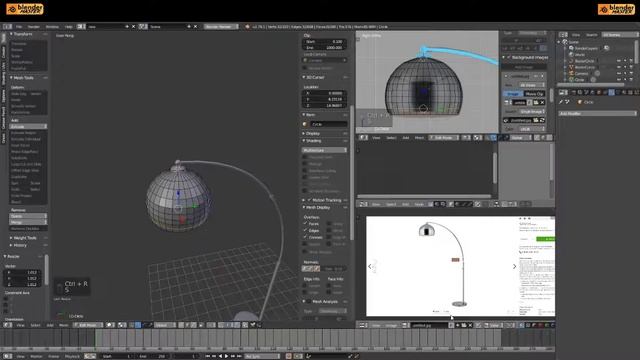Click the Clip End value field
This screenshot has width=640, height=360.
coord(325,48)
